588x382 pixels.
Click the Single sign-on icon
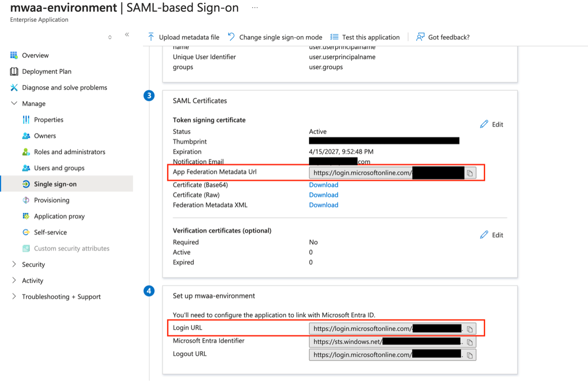[x=26, y=184]
